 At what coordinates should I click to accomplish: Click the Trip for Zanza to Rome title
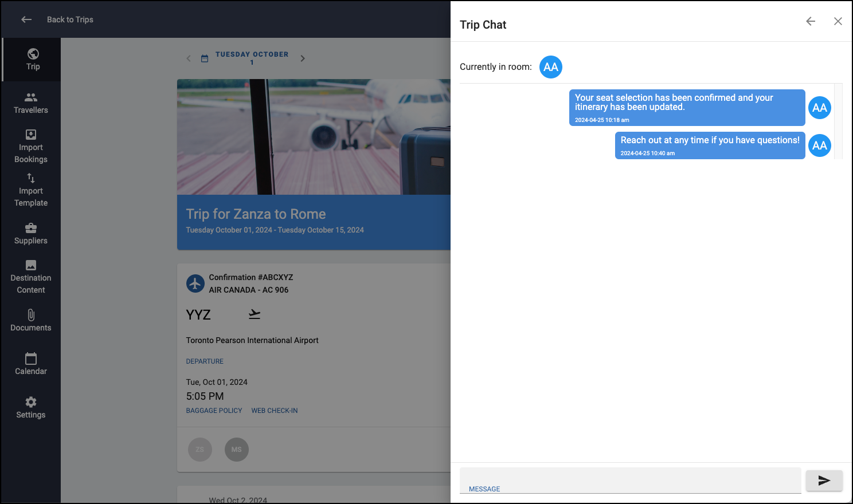(x=256, y=214)
